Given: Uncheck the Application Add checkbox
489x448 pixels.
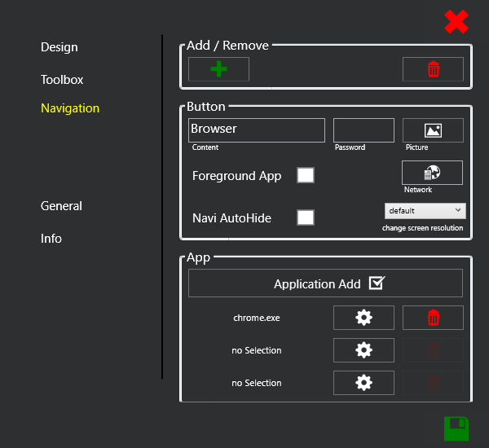Looking at the screenshot, I should (x=376, y=283).
